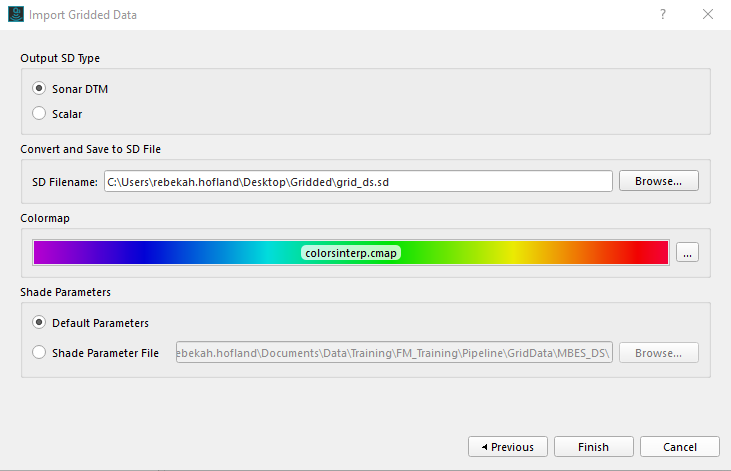The width and height of the screenshot is (731, 471).
Task: Click the colorsinterp.cmap label on the colormap
Action: pyautogui.click(x=351, y=253)
